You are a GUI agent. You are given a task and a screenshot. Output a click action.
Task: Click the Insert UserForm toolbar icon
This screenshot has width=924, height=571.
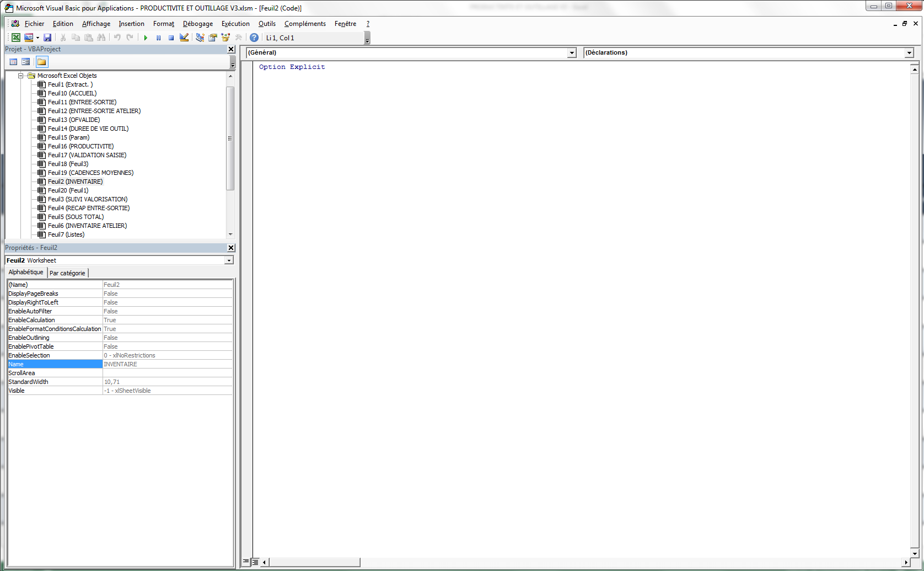tap(29, 38)
